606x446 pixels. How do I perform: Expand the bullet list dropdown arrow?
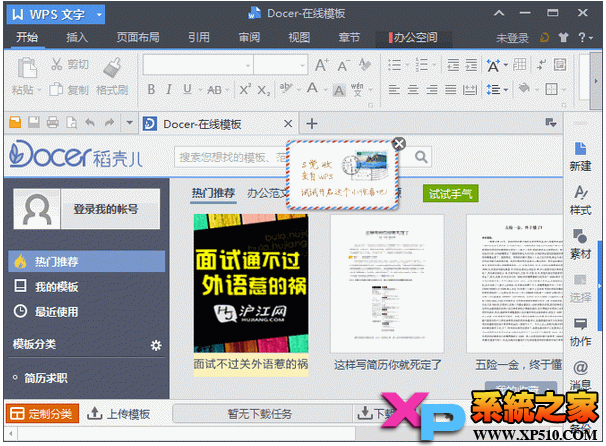pyautogui.click(x=407, y=65)
